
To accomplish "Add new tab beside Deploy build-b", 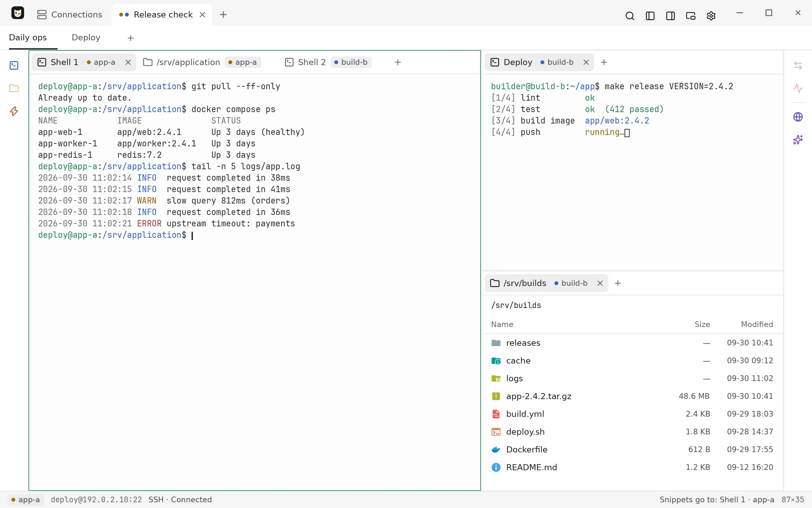I will tap(604, 62).
